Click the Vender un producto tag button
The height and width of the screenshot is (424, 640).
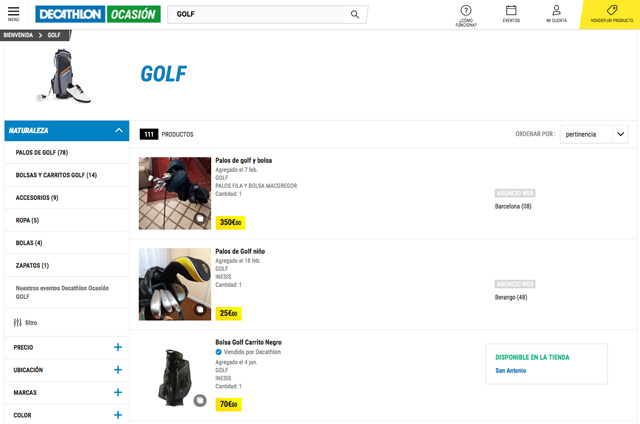(611, 13)
